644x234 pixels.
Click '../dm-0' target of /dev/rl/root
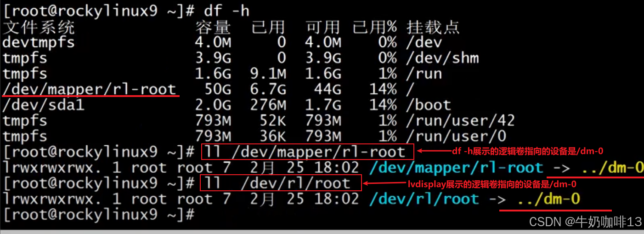(x=548, y=199)
